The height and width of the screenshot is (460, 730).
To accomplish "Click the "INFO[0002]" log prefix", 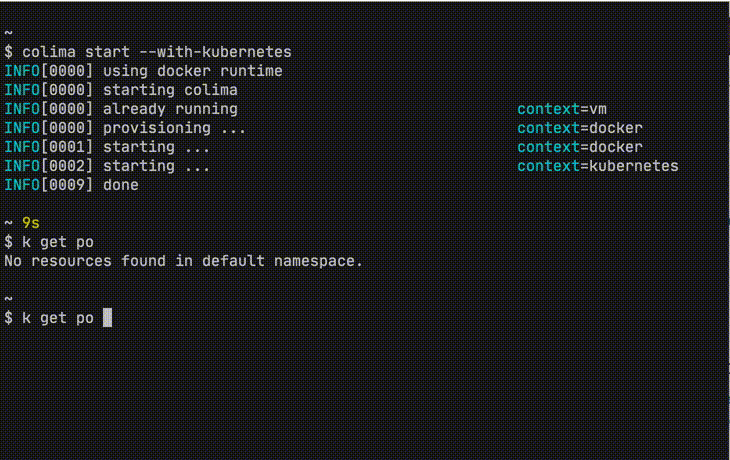I will [49, 166].
